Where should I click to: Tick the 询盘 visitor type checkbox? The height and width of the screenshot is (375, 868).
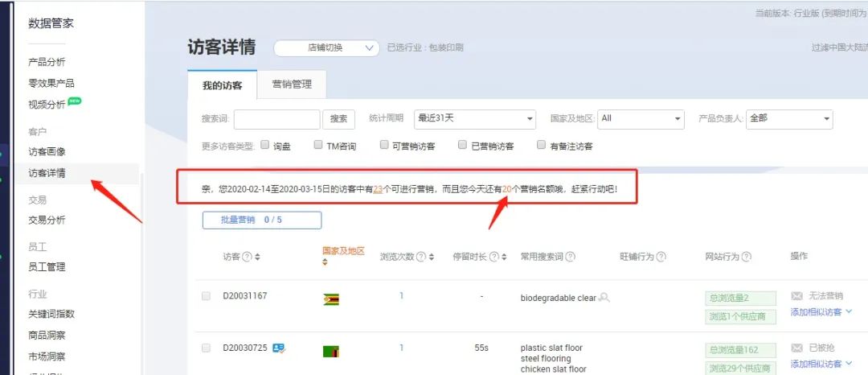click(264, 145)
